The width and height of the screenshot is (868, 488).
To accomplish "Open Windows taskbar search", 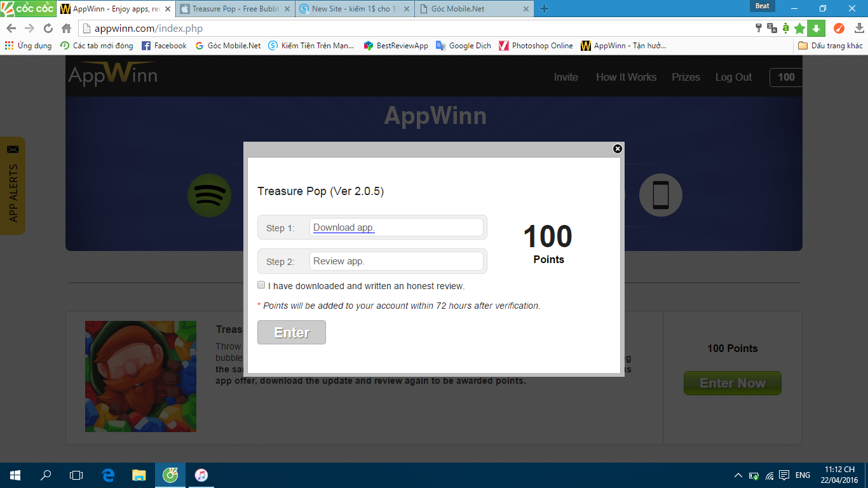I will point(46,475).
